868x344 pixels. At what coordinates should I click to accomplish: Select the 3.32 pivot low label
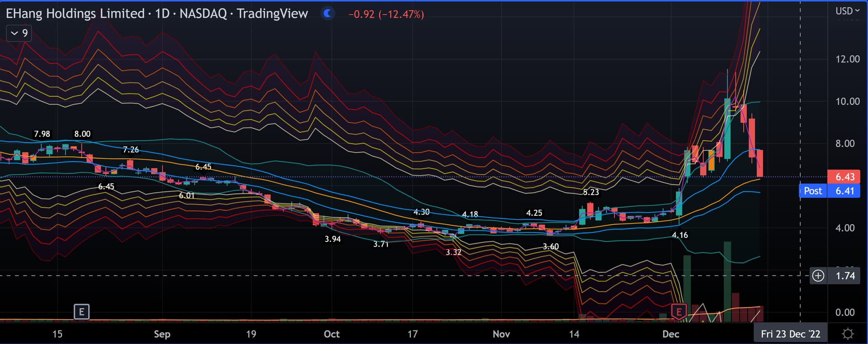coord(453,252)
